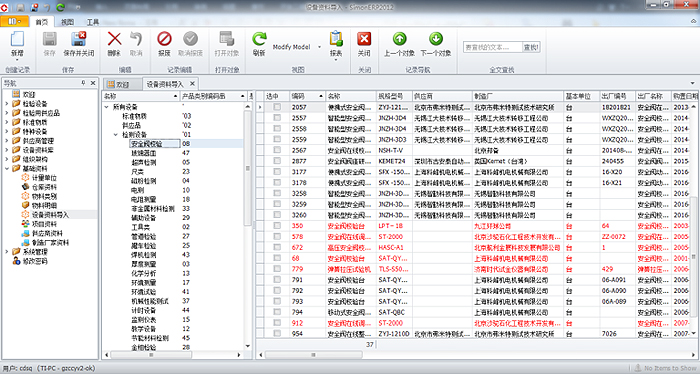Sort grid by the 规格型号 column header

point(394,96)
